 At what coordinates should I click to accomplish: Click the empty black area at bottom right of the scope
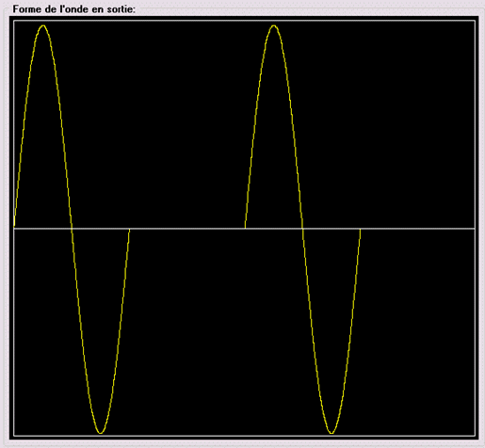coord(417,345)
